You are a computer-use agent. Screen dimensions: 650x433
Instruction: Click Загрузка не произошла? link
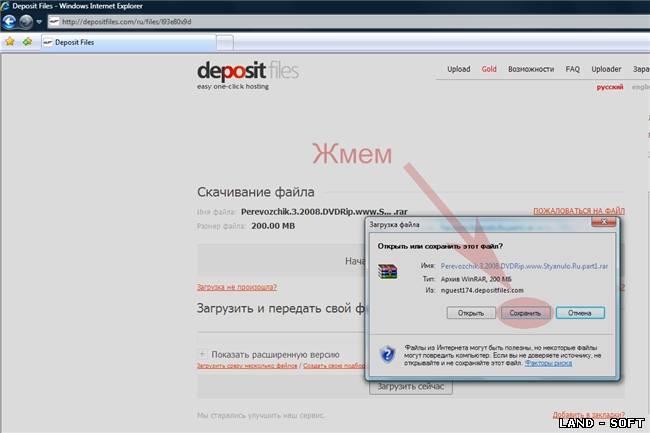coord(236,287)
